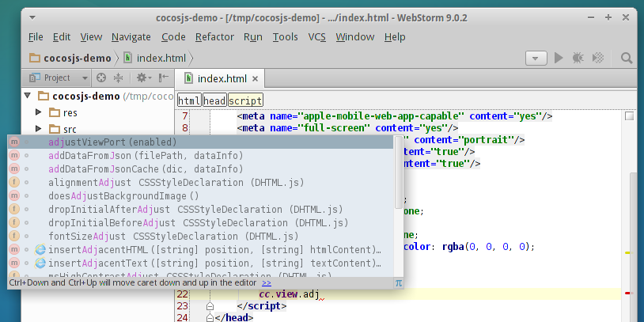Click the completion popup scrollbar thumb
The width and height of the screenshot is (644, 322).
click(x=399, y=172)
